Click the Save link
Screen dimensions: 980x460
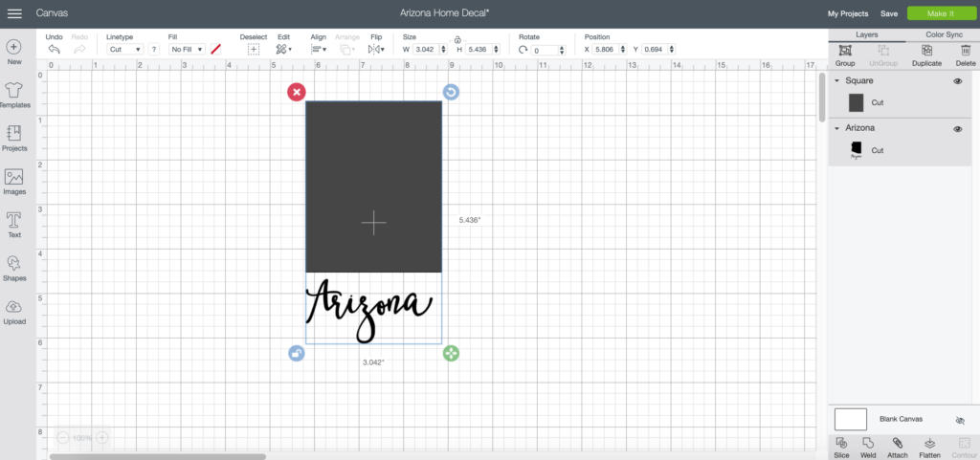tap(889, 13)
